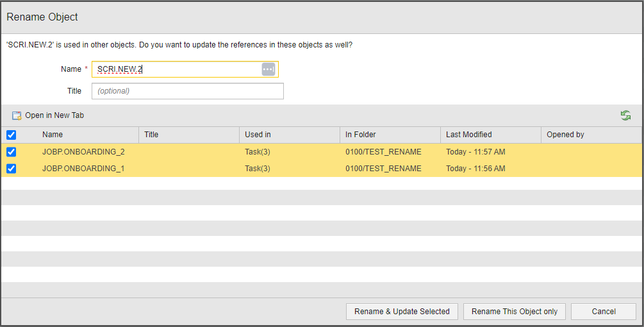The height and width of the screenshot is (327, 644).
Task: Click the green refresh icon
Action: coord(625,115)
